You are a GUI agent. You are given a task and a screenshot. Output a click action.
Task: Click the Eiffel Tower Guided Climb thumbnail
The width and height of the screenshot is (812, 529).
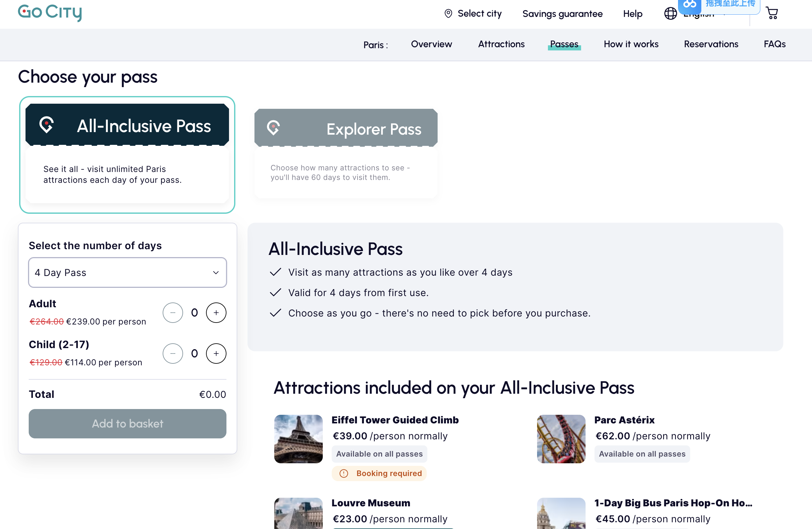(298, 439)
